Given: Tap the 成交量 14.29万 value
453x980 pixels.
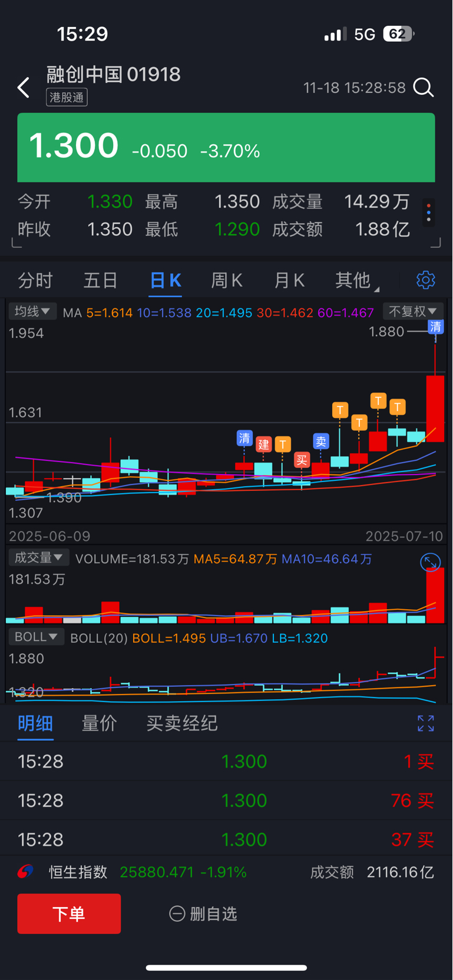Looking at the screenshot, I should (x=377, y=202).
